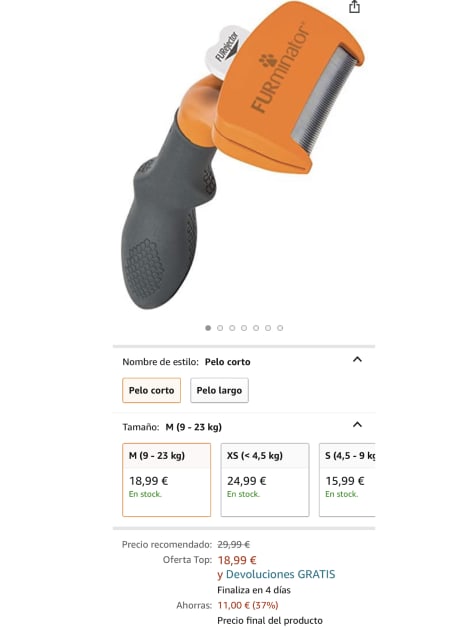The image size is (475, 628).
Task: Select the Pelo corto style option
Action: (x=151, y=390)
